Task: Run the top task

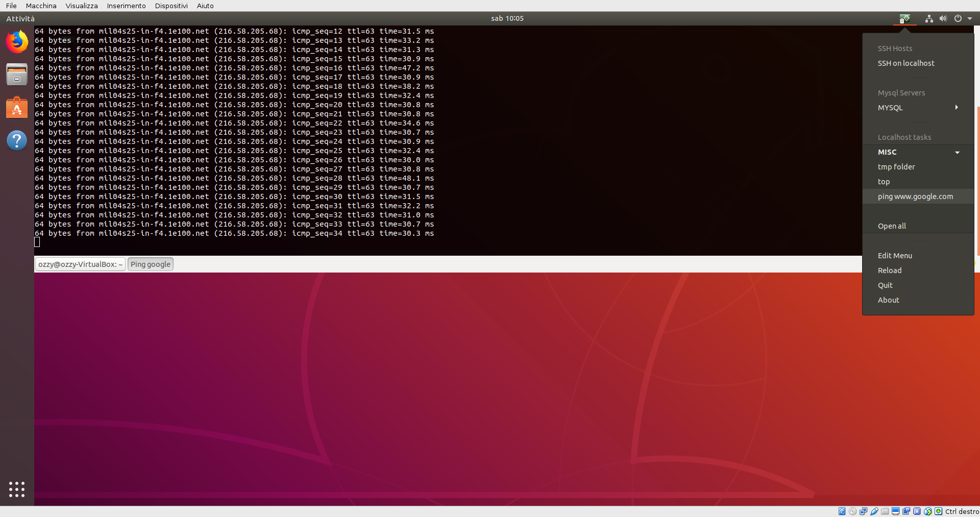Action: (918, 182)
